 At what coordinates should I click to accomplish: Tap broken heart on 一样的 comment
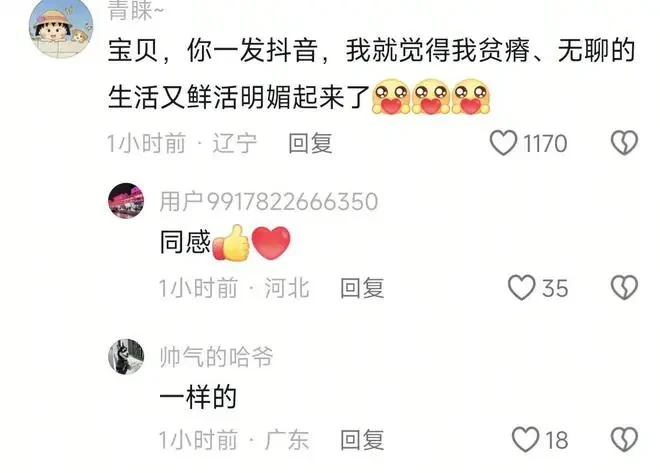[624, 439]
